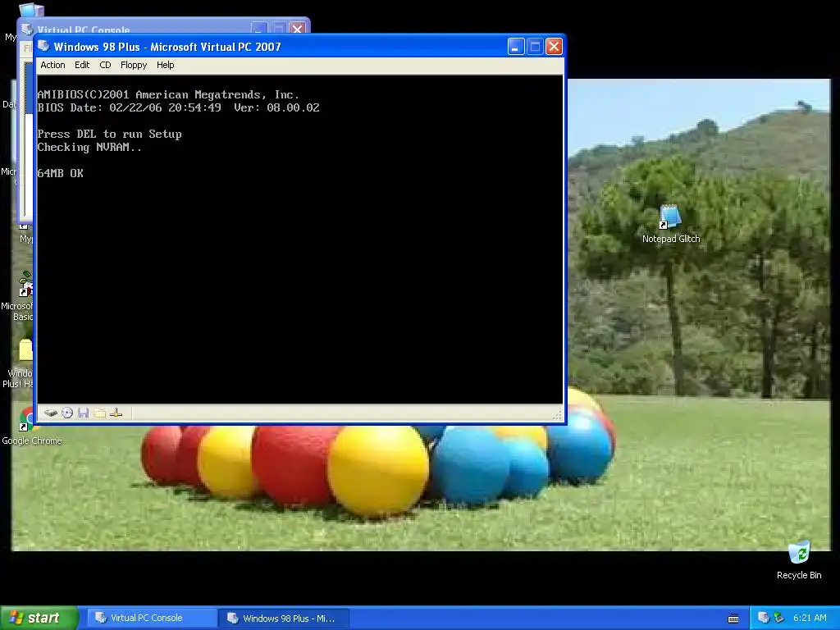Screen dimensions: 840x630
Task: Maximize the Windows 98 Plus window
Action: (535, 47)
